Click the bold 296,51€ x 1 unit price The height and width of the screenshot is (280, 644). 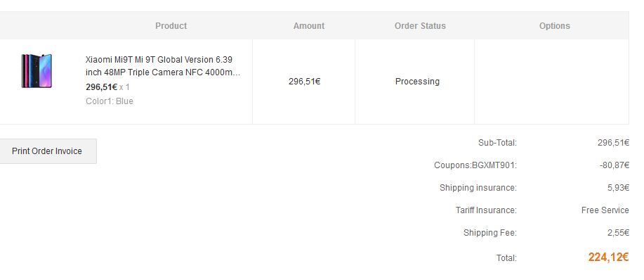click(107, 87)
